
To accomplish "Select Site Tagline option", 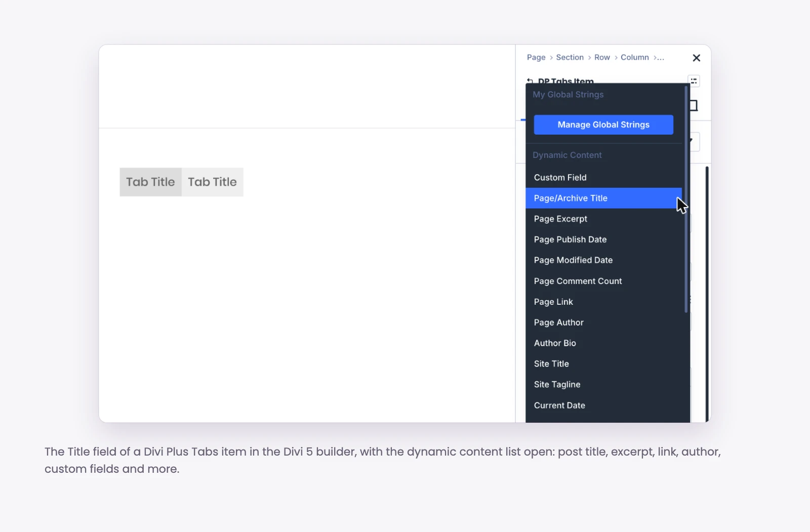I will tap(604, 385).
